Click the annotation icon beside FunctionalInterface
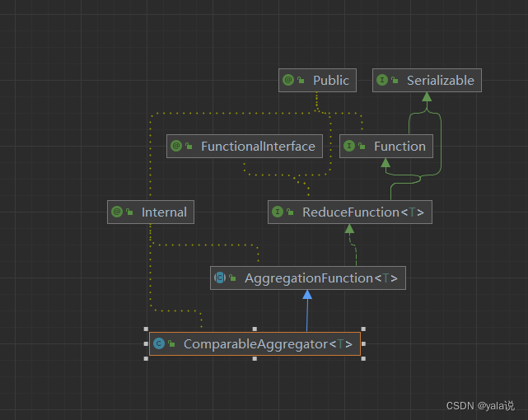 pos(176,147)
